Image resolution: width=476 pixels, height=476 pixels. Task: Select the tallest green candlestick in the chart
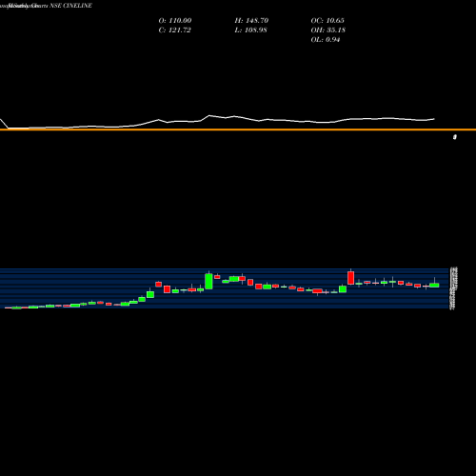[x=208, y=281]
